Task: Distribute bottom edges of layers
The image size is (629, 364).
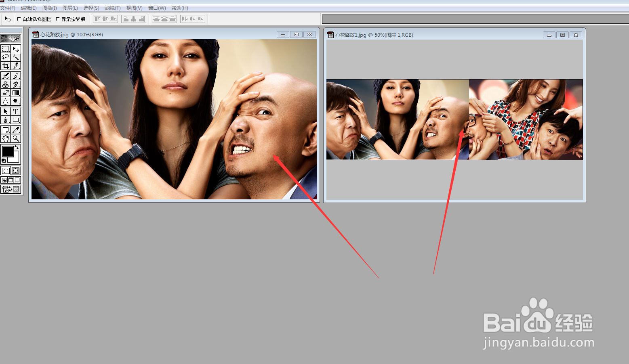Action: tap(173, 19)
